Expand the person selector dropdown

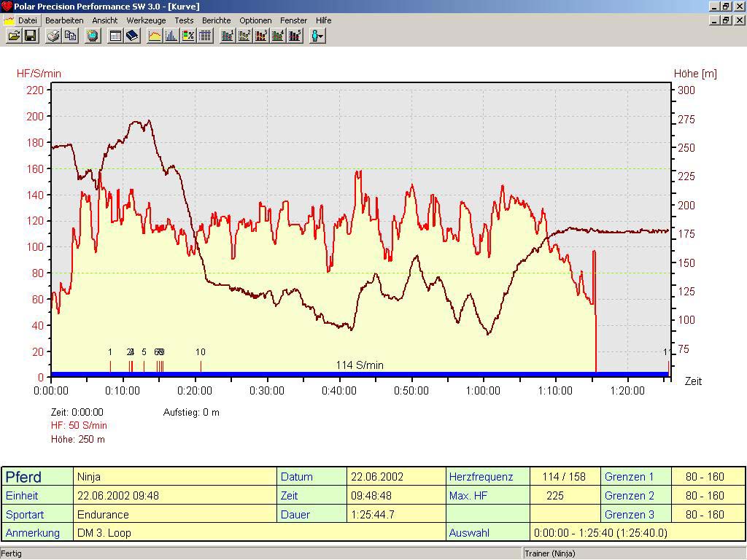tap(317, 36)
